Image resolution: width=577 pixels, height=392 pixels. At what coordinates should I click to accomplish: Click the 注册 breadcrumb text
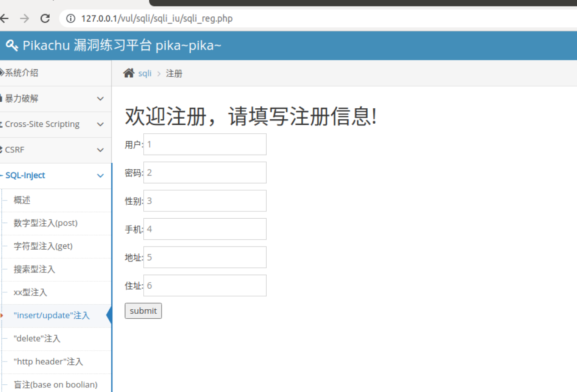(x=174, y=73)
